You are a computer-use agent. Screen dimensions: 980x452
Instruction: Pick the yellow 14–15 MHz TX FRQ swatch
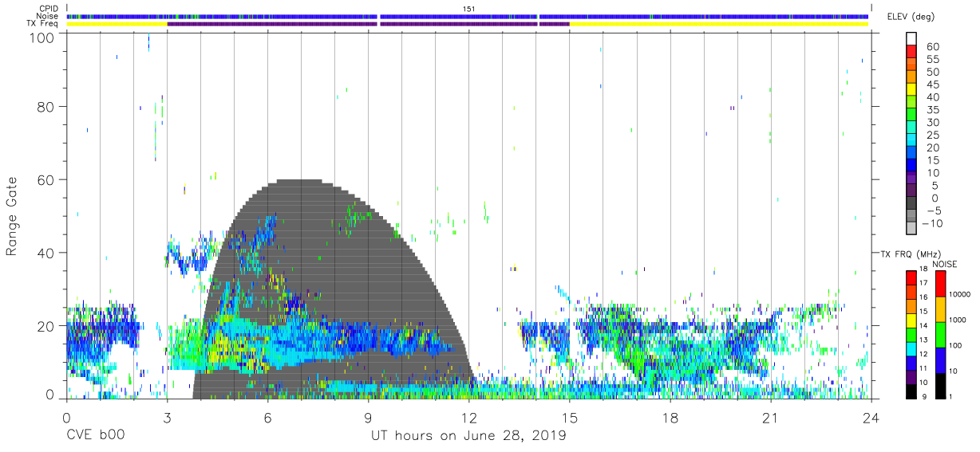pyautogui.click(x=911, y=320)
